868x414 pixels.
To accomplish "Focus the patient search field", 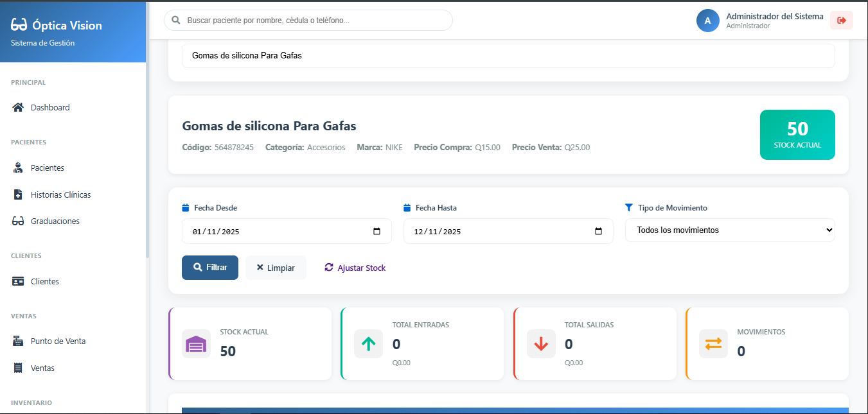I will click(315, 21).
